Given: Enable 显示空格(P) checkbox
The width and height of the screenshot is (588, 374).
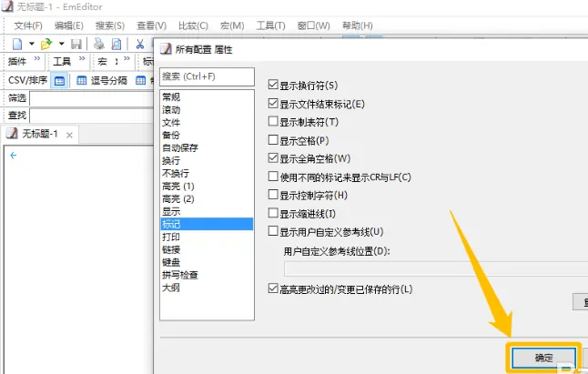Looking at the screenshot, I should pyautogui.click(x=273, y=140).
